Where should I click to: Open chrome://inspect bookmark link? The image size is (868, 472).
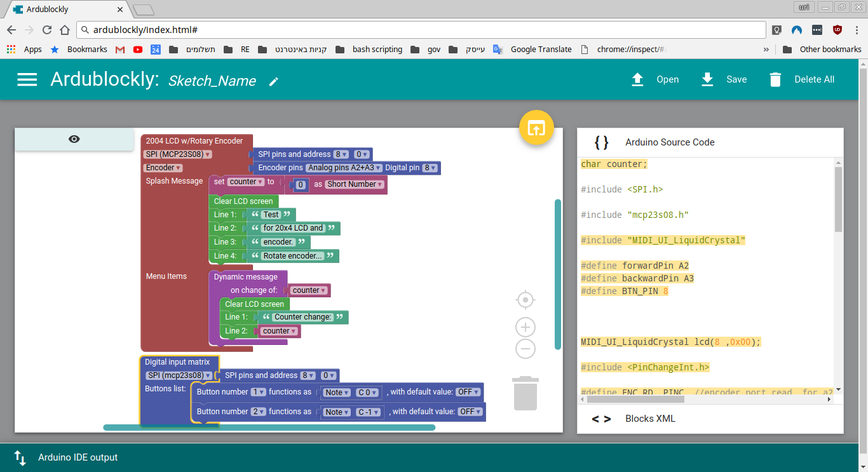point(623,50)
